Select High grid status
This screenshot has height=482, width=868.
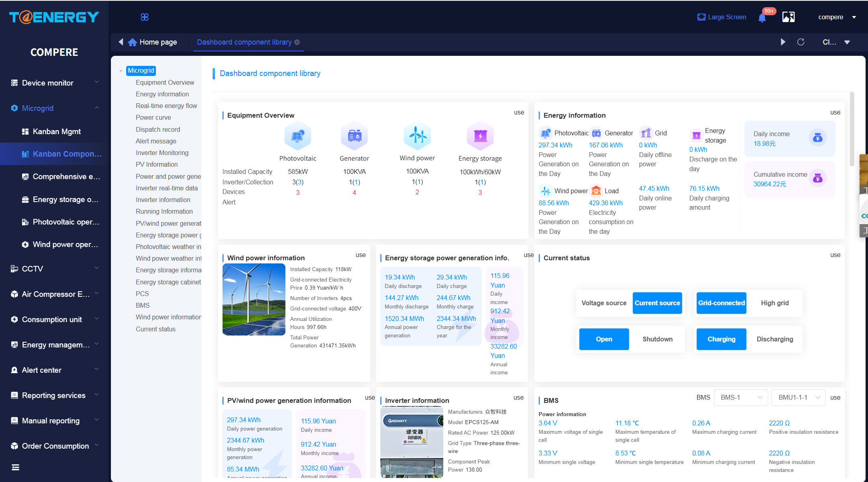coord(775,303)
